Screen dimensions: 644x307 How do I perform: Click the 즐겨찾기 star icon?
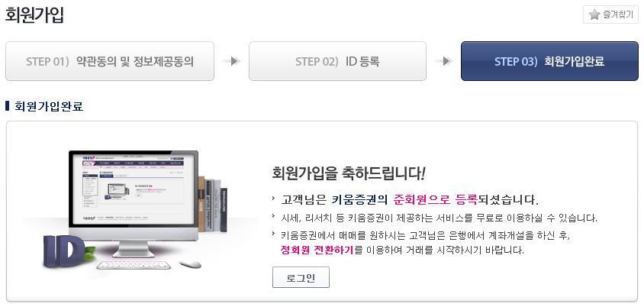594,15
